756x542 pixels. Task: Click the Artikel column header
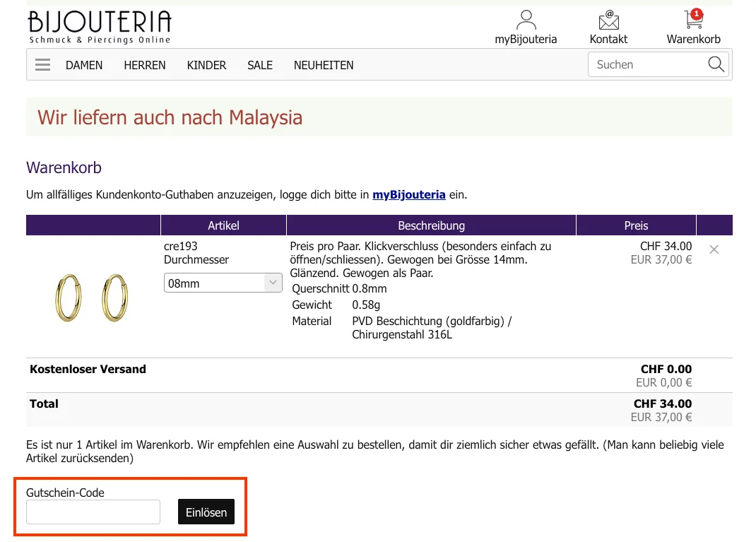click(x=223, y=225)
